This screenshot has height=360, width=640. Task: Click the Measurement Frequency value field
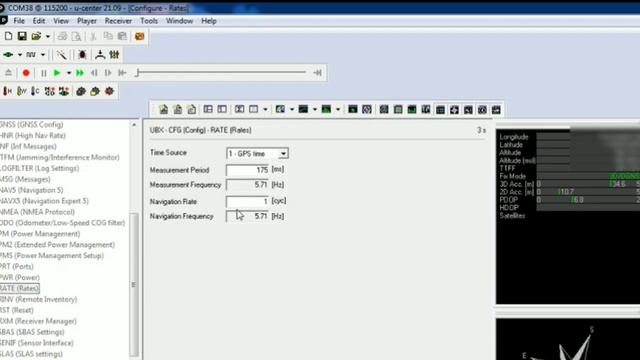[x=247, y=185]
